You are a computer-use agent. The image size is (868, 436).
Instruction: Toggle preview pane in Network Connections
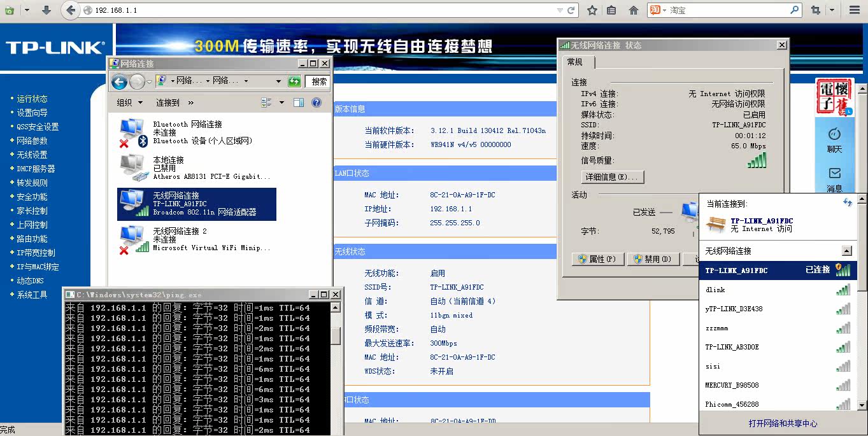(x=299, y=102)
